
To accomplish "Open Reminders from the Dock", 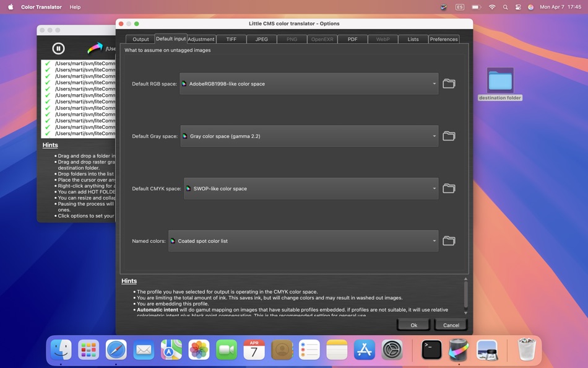I will pyautogui.click(x=309, y=350).
